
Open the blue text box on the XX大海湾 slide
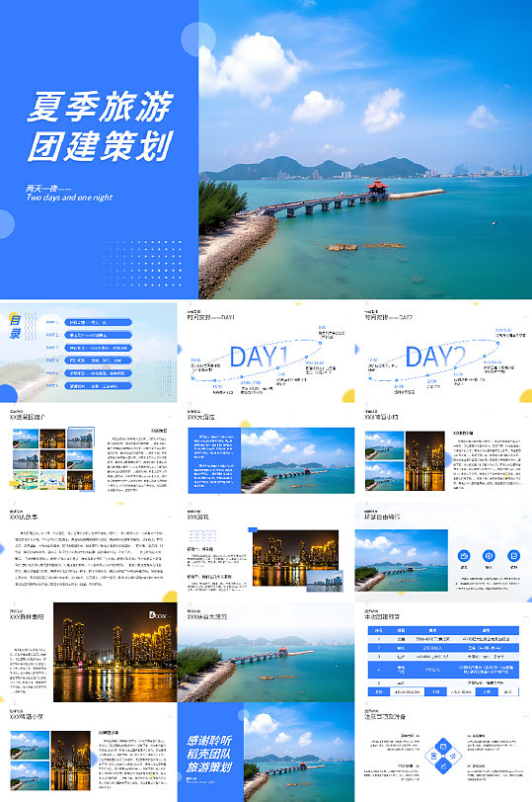pyautogui.click(x=214, y=460)
